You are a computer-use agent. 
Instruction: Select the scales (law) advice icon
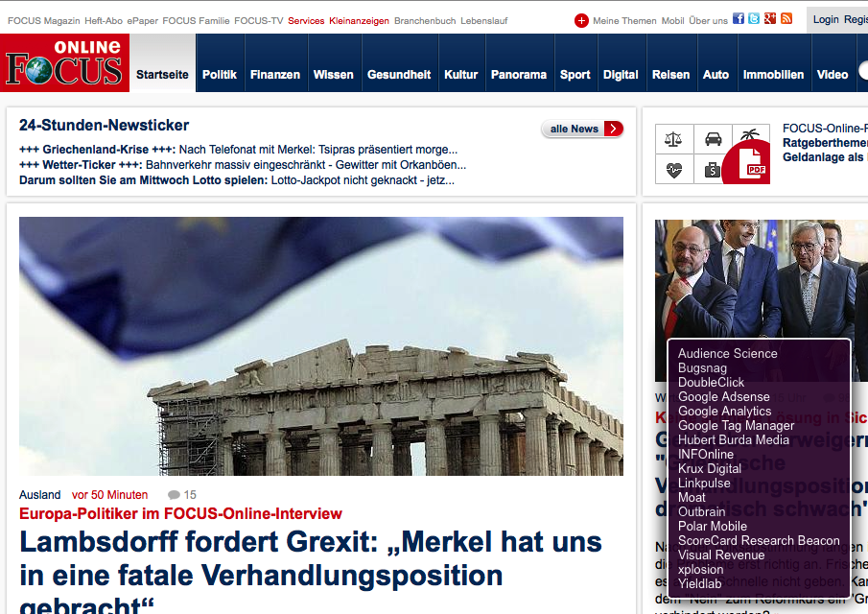coord(673,139)
